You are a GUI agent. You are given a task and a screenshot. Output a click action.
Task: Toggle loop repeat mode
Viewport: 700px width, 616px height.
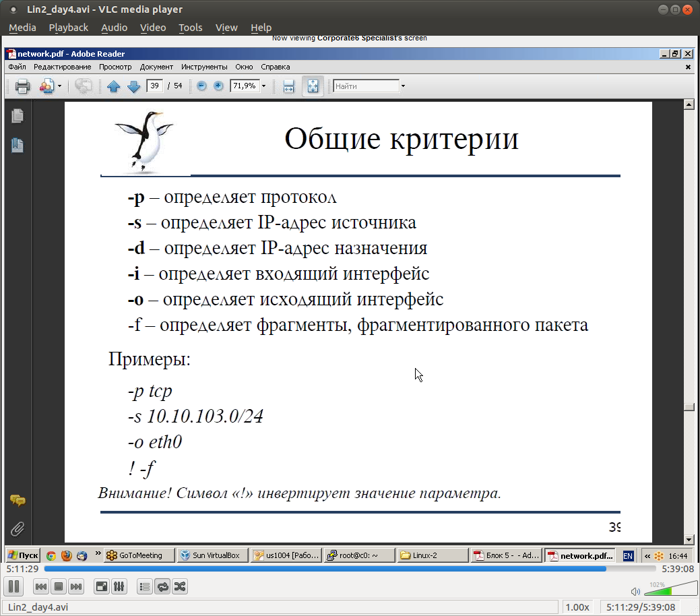point(162,587)
